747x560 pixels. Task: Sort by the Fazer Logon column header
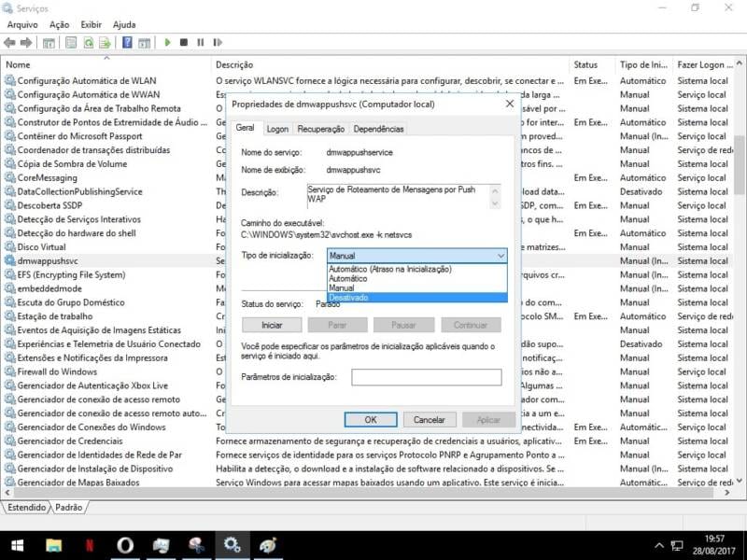click(x=703, y=64)
